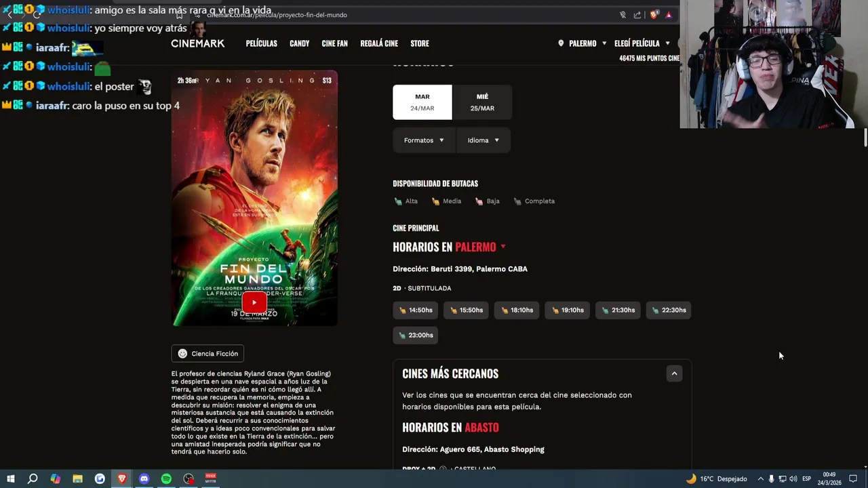Select the MIÉ 25/MAR date tab
The image size is (868, 488).
click(482, 102)
